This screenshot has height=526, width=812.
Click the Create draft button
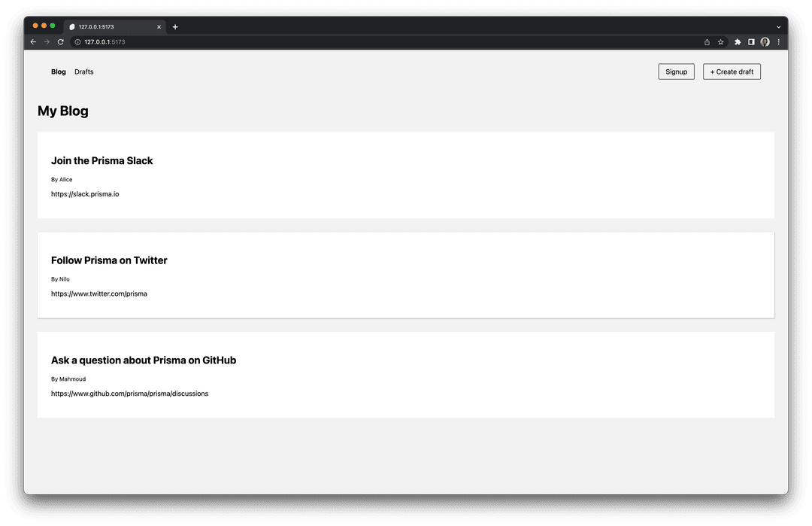(x=732, y=71)
